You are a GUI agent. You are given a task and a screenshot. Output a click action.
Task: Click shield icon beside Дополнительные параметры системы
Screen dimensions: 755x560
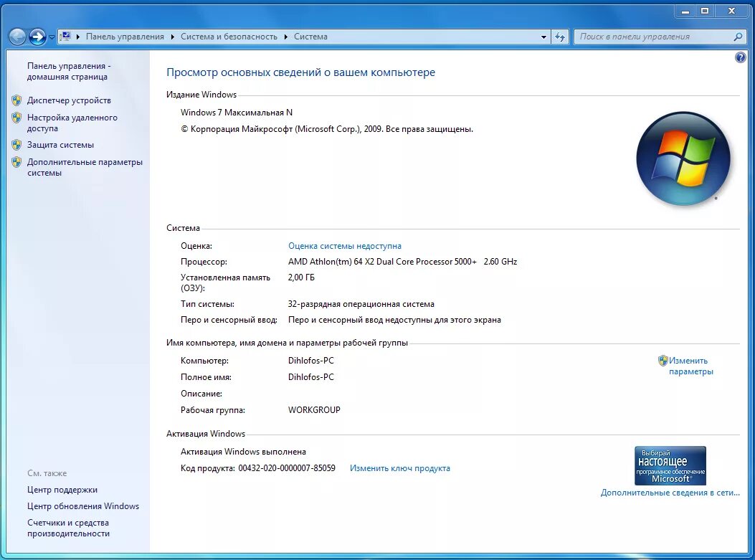point(16,162)
